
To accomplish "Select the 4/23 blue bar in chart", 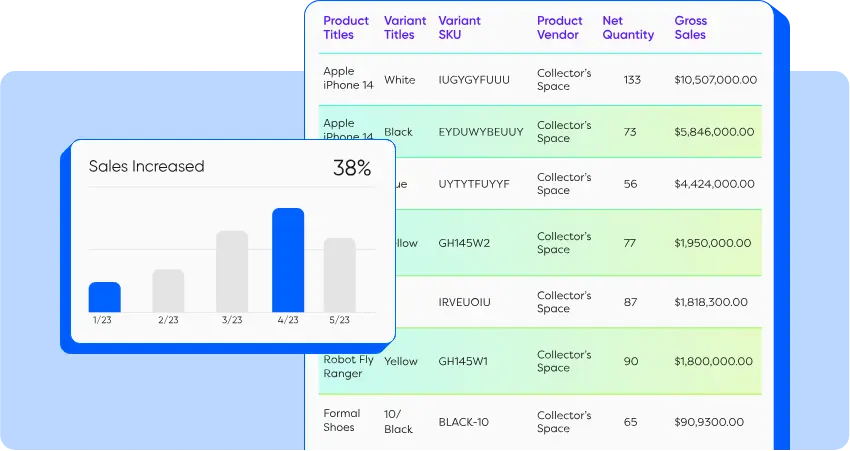I will [x=288, y=260].
